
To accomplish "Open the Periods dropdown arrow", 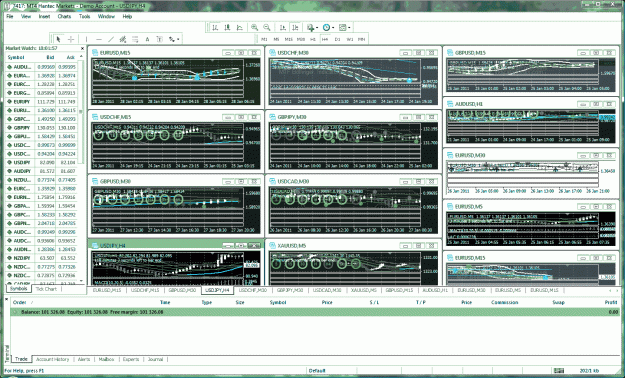I will pos(333,28).
